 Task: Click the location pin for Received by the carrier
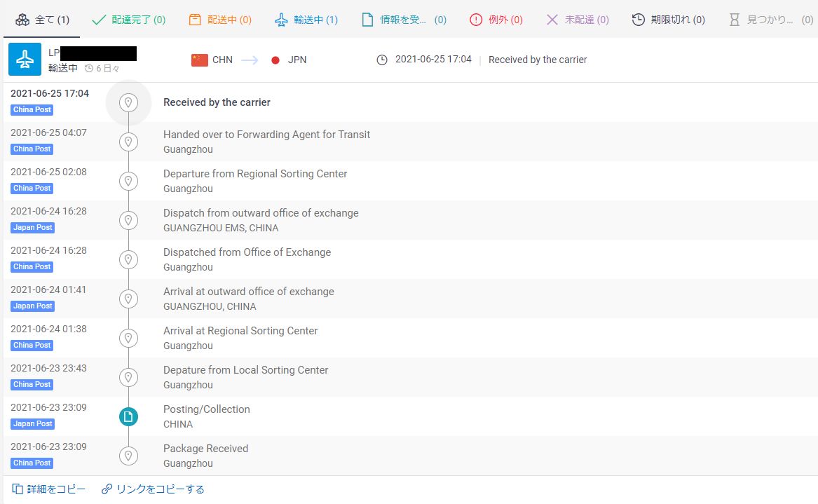point(128,103)
